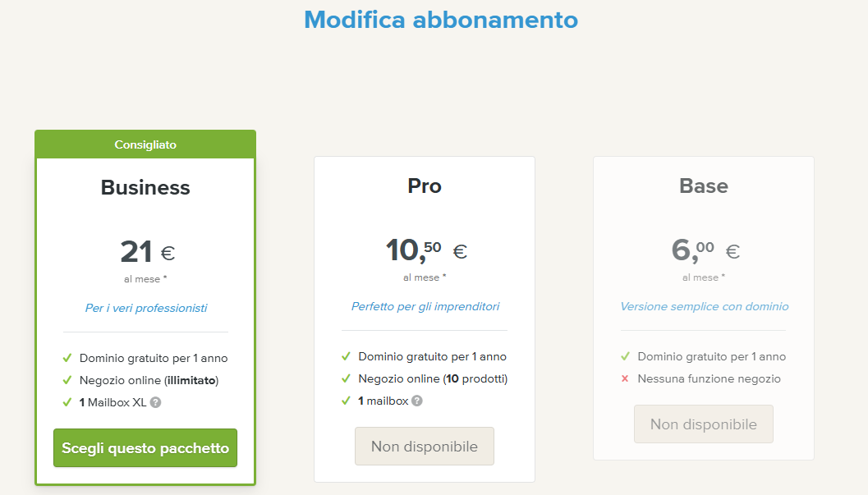The height and width of the screenshot is (495, 868).
Task: Click Non disponibile button under Pro plan
Action: [425, 447]
